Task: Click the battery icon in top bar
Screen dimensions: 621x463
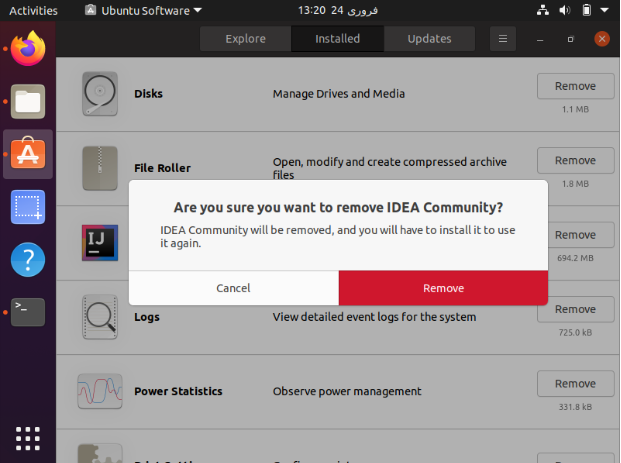Action: 587,10
